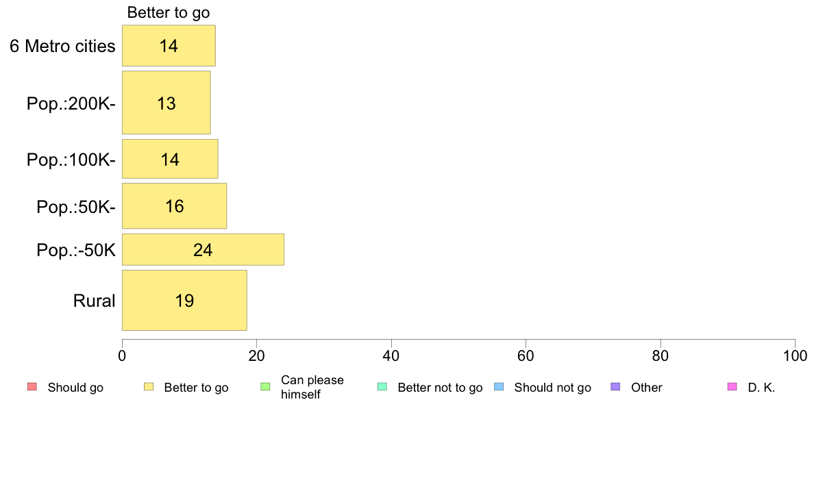Click the red Should go legend swatch
This screenshot has height=504, width=814.
tap(32, 387)
